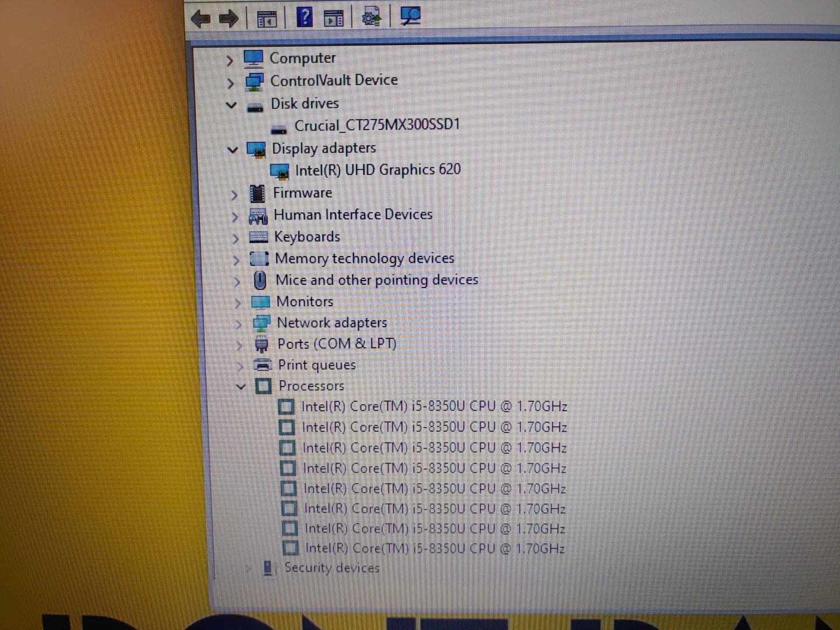Click the mouse icon for pointing devices

pyautogui.click(x=260, y=281)
